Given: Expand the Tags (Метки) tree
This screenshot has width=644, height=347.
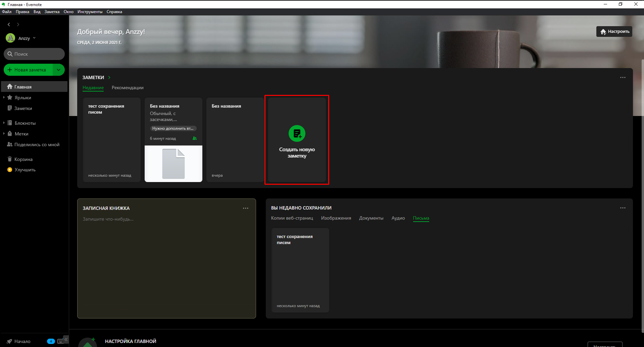Looking at the screenshot, I should click(4, 134).
